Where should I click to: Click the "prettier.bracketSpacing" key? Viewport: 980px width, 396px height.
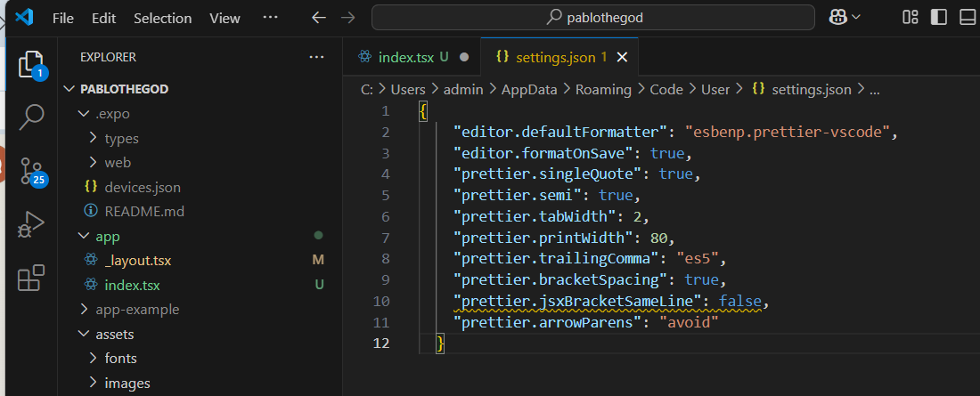point(560,279)
